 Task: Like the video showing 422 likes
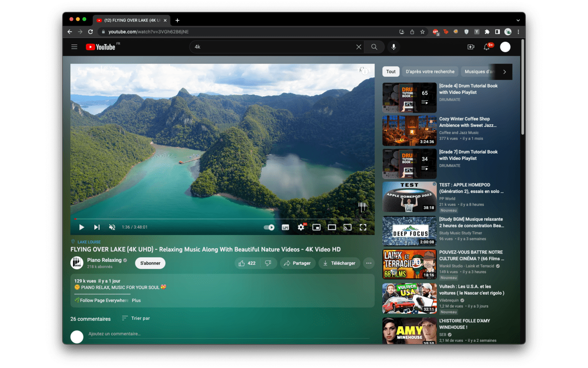pyautogui.click(x=248, y=263)
